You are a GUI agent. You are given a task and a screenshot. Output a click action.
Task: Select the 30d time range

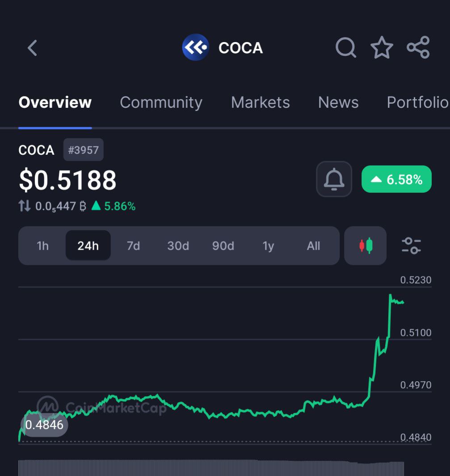pyautogui.click(x=178, y=246)
